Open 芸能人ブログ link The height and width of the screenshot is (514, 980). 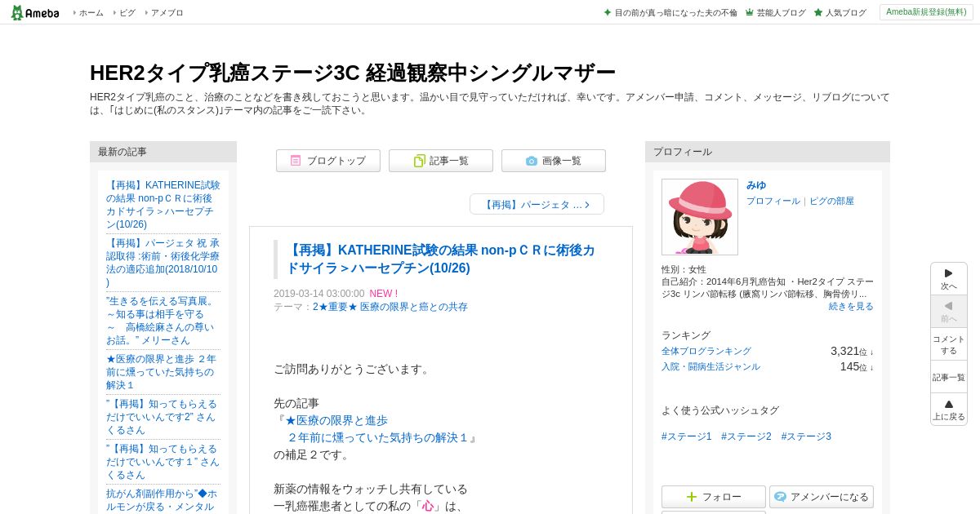pyautogui.click(x=781, y=12)
